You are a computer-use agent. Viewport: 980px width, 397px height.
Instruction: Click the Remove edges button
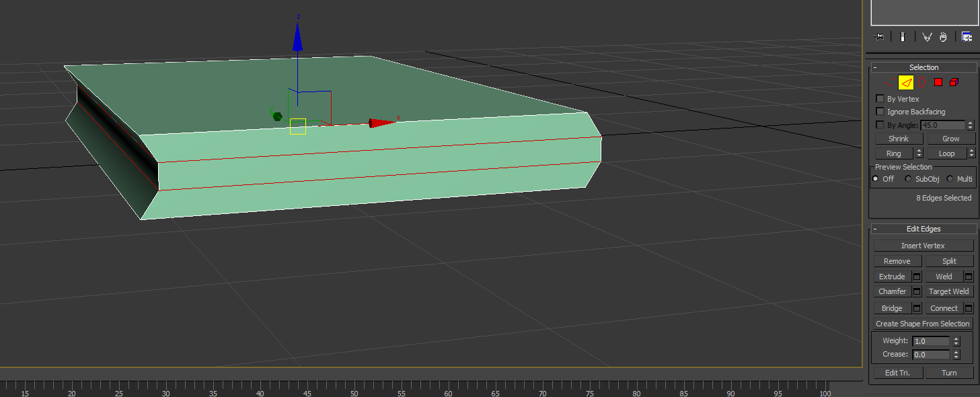pos(897,261)
